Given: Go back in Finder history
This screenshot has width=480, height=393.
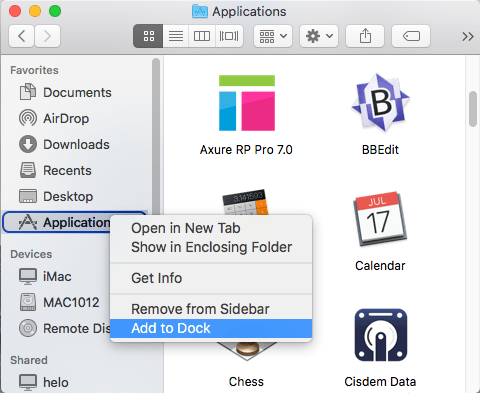Looking at the screenshot, I should pos(21,36).
